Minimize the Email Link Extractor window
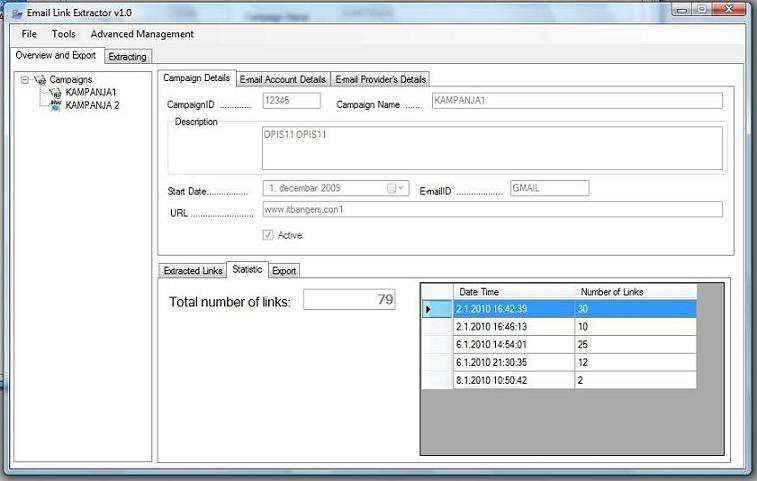This screenshot has width=757, height=481. pos(682,10)
